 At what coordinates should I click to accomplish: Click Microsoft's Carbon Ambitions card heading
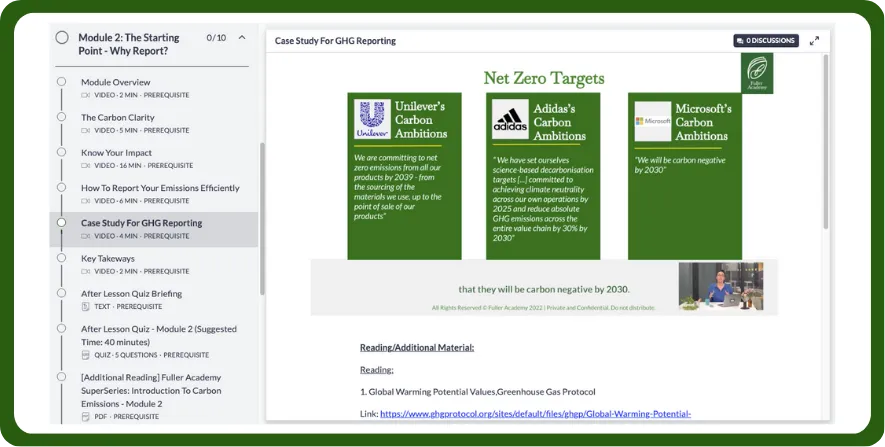pyautogui.click(x=703, y=122)
